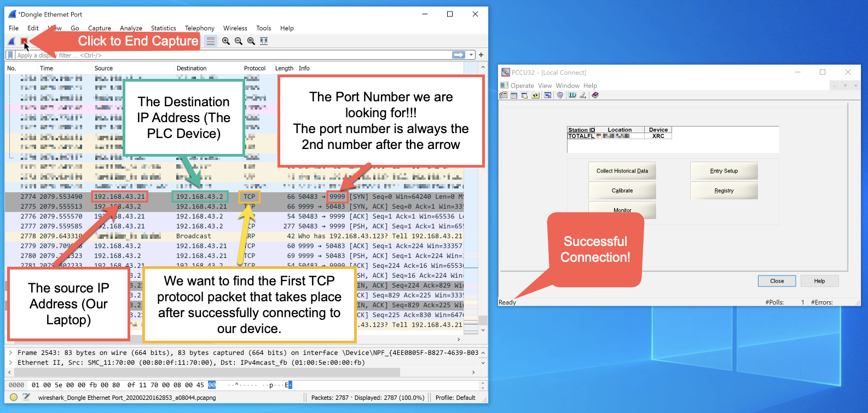Image resolution: width=868 pixels, height=413 pixels.
Task: Click the calendar-style second PCCU32 toolbar icon
Action: tap(514, 95)
